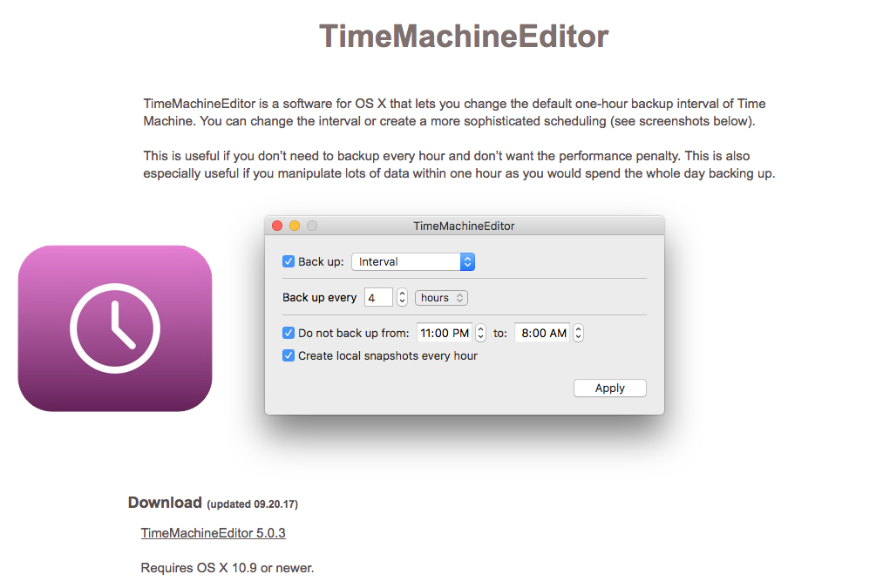Click the Back up every label
This screenshot has width=883, height=588.
tap(319, 298)
